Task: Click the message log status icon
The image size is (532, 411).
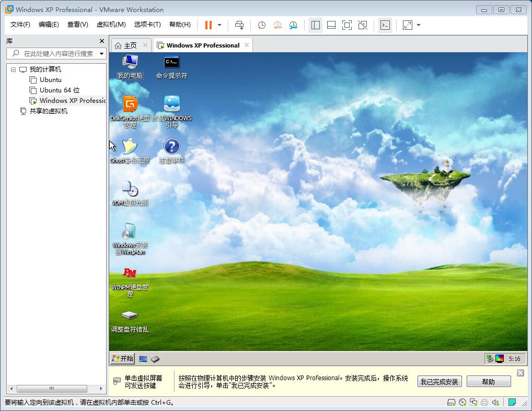Action: pos(512,403)
